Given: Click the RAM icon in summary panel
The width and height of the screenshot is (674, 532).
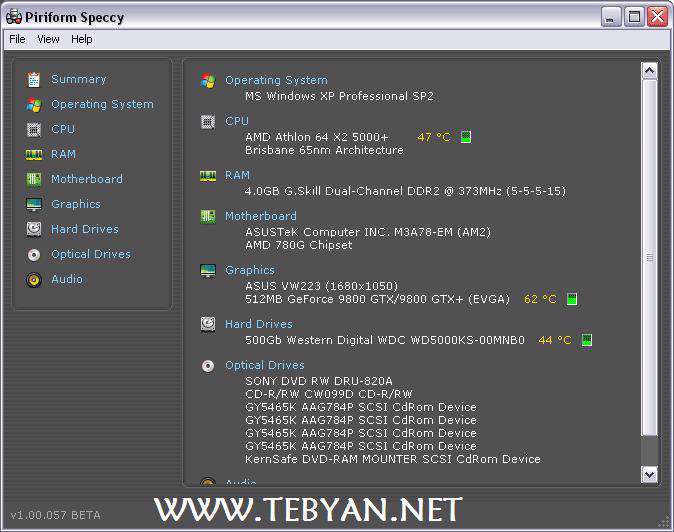Looking at the screenshot, I should (x=208, y=176).
